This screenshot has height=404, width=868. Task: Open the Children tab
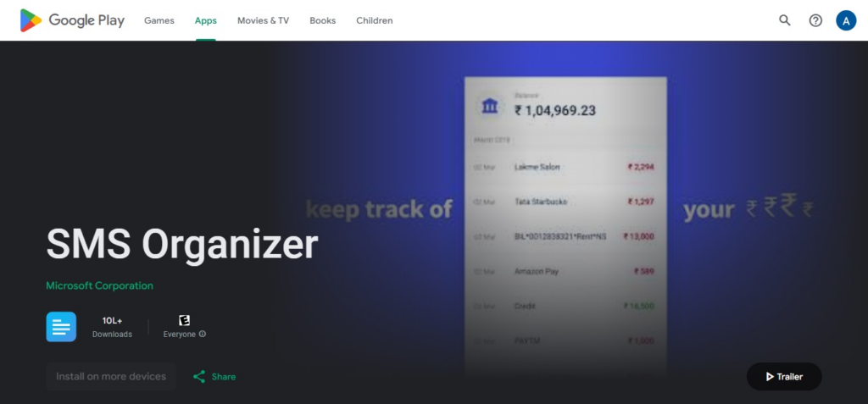click(x=374, y=20)
